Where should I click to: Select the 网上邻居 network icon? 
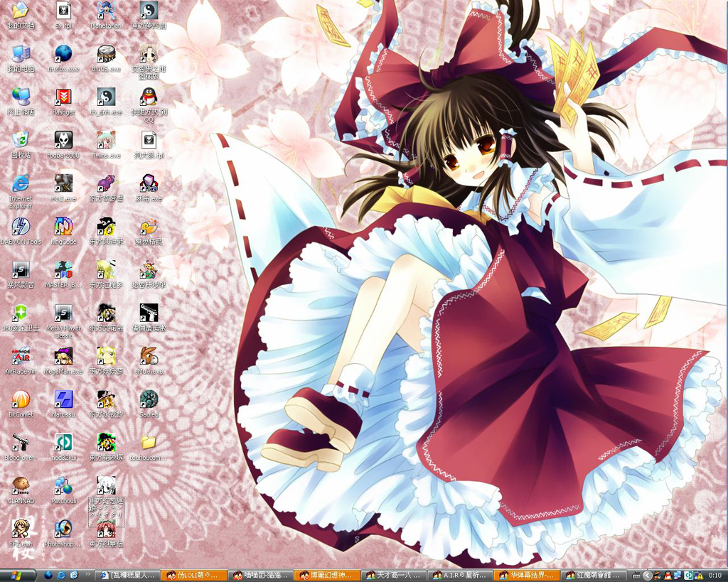coord(21,102)
